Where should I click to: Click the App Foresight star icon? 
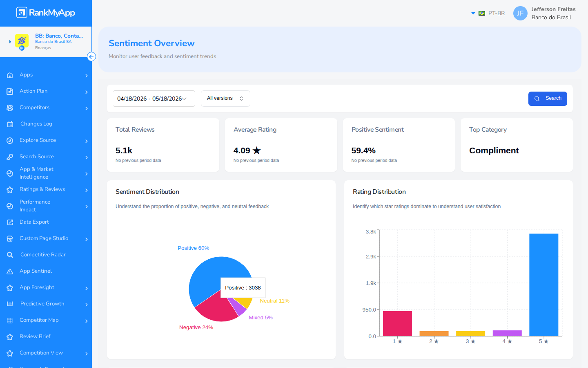[x=10, y=288]
